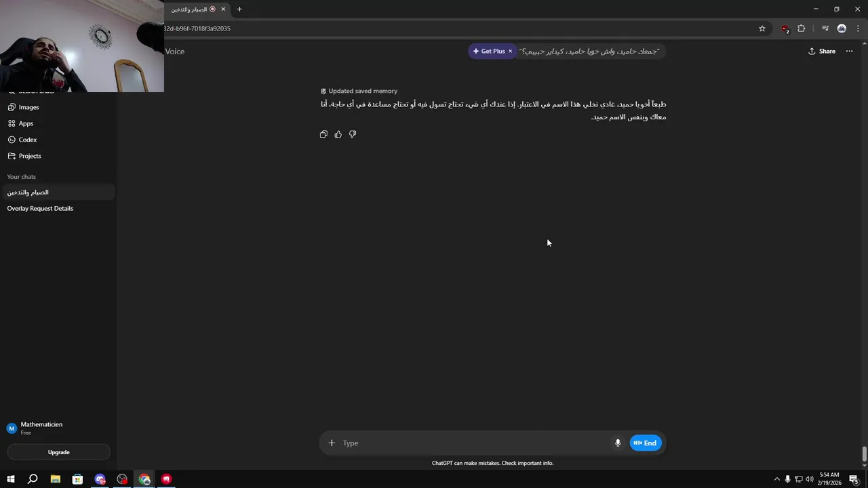End the voice session
Viewport: 868px width, 488px height.
[646, 443]
